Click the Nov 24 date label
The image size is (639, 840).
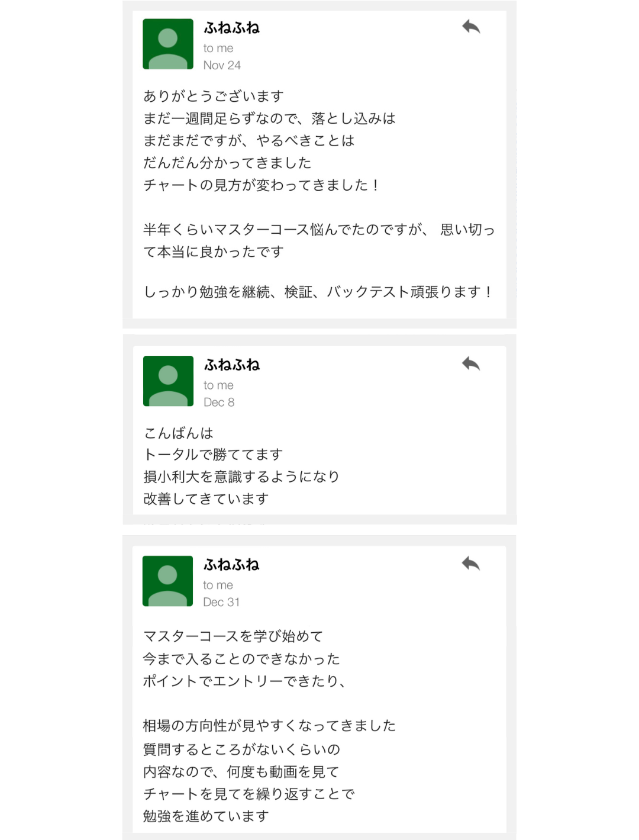tap(222, 65)
